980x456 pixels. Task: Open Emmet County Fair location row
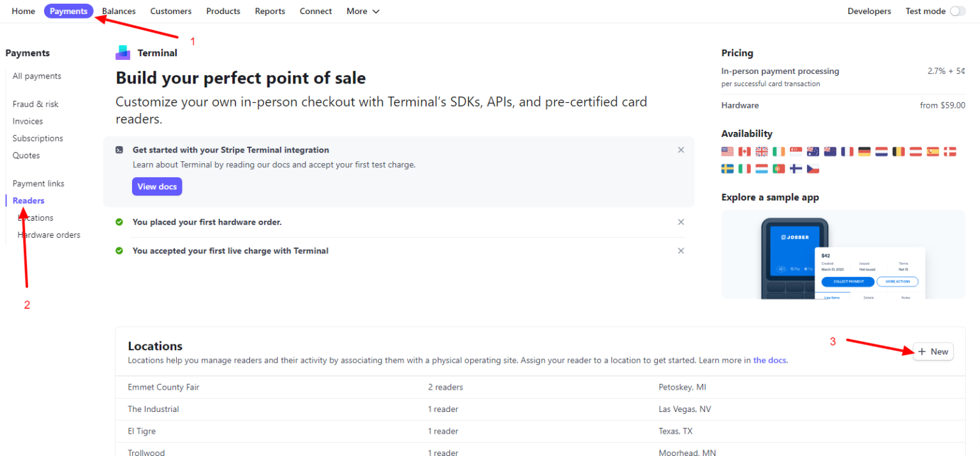tap(164, 387)
